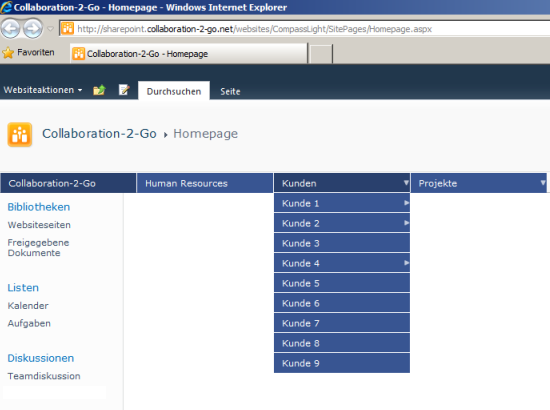
Task: Choose Kunde 1 from the menu
Action: pos(342,203)
